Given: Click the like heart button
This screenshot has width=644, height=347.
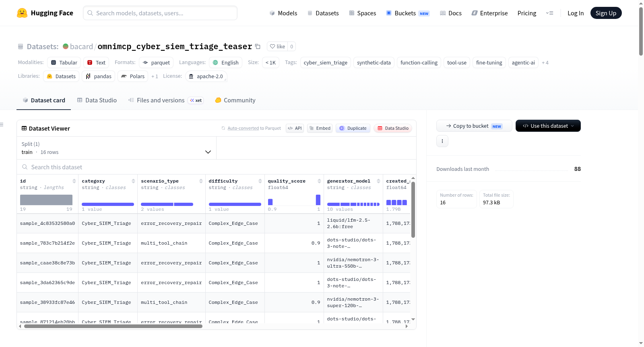Looking at the screenshot, I should coord(277,46).
